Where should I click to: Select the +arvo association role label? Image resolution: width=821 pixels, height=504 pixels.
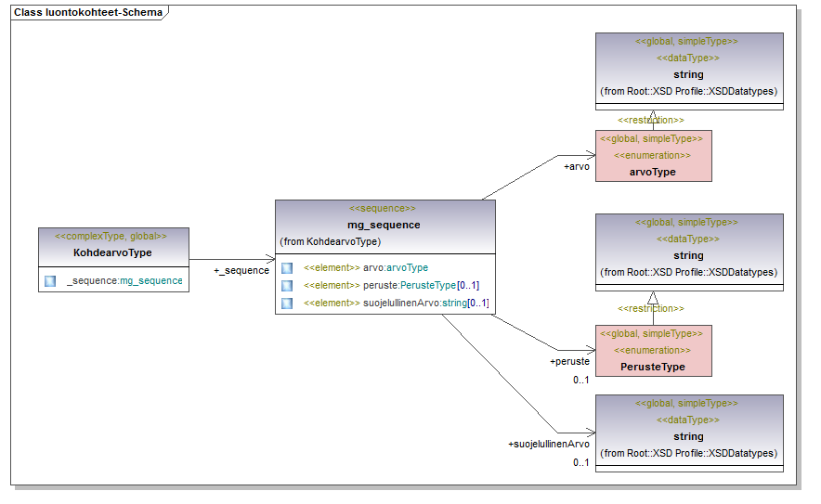tap(577, 167)
